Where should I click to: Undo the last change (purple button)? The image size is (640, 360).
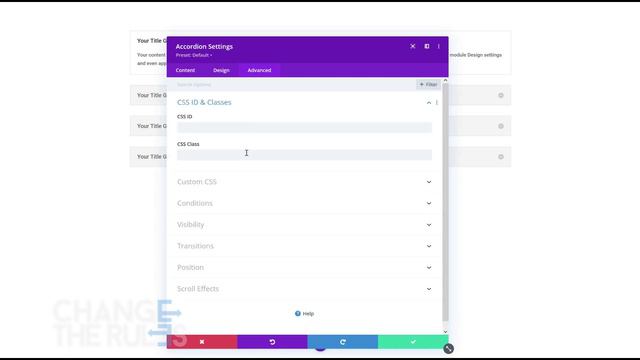pos(272,342)
